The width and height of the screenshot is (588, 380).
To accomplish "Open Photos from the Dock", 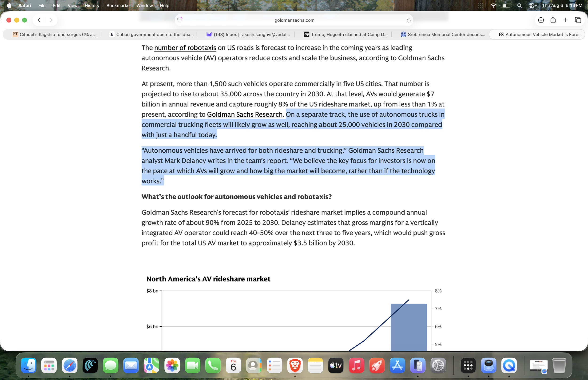I will tap(172, 365).
